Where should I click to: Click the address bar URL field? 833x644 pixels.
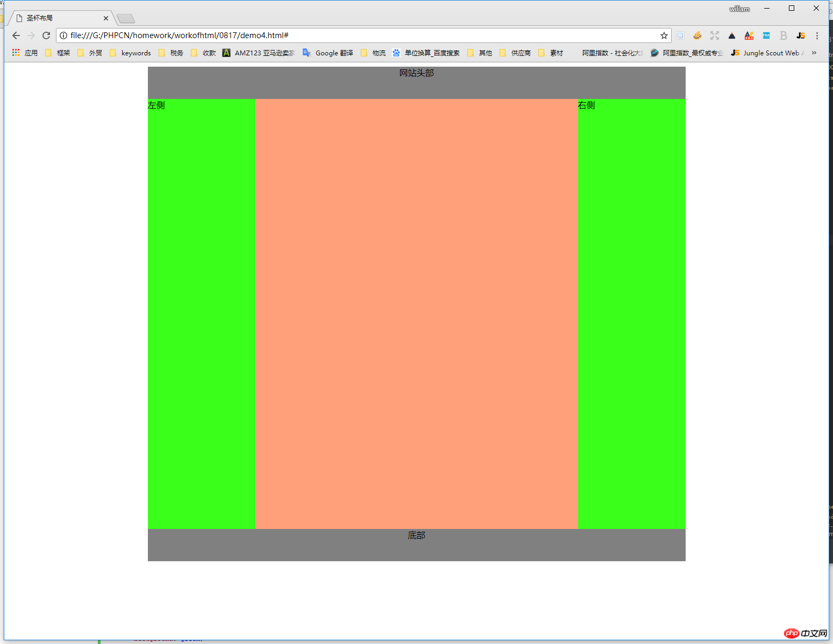click(363, 35)
